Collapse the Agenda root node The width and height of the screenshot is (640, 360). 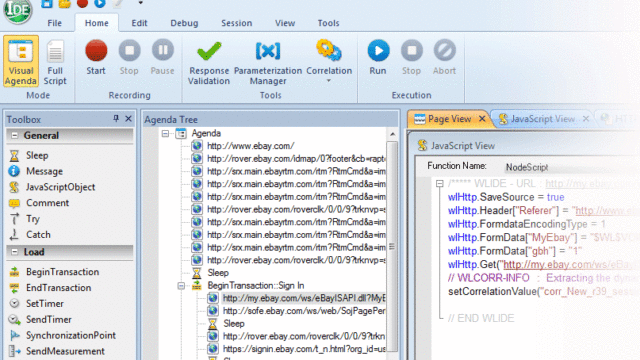click(165, 133)
